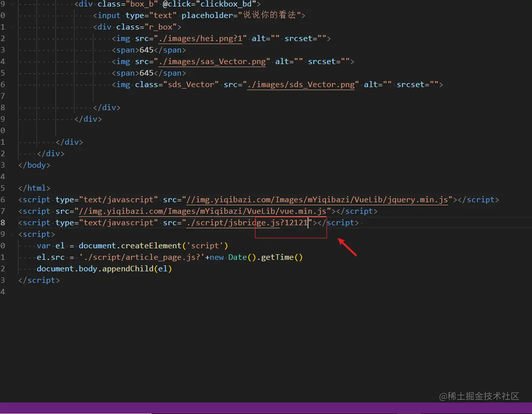This screenshot has width=532, height=414.
Task: Collapse the inline script block fold arrow
Action: pyautogui.click(x=13, y=234)
